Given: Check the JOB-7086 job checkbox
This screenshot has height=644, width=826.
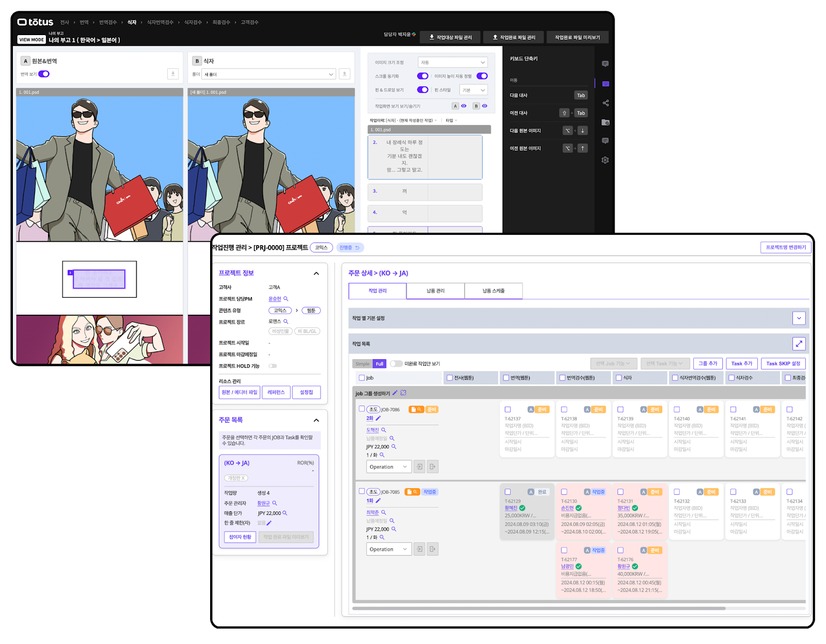Looking at the screenshot, I should [362, 409].
